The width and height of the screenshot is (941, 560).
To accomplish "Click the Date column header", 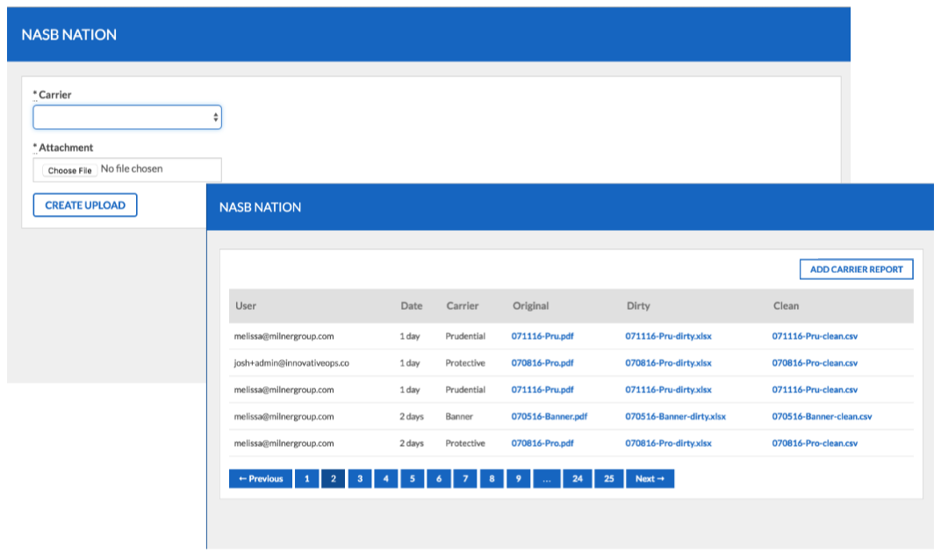I will (411, 305).
